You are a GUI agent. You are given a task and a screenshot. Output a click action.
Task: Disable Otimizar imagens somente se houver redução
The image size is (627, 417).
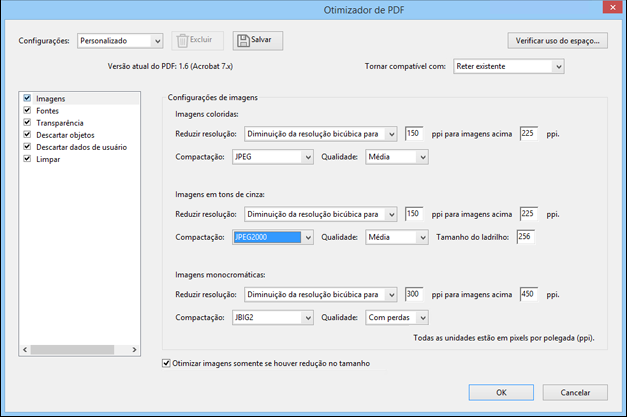click(166, 363)
